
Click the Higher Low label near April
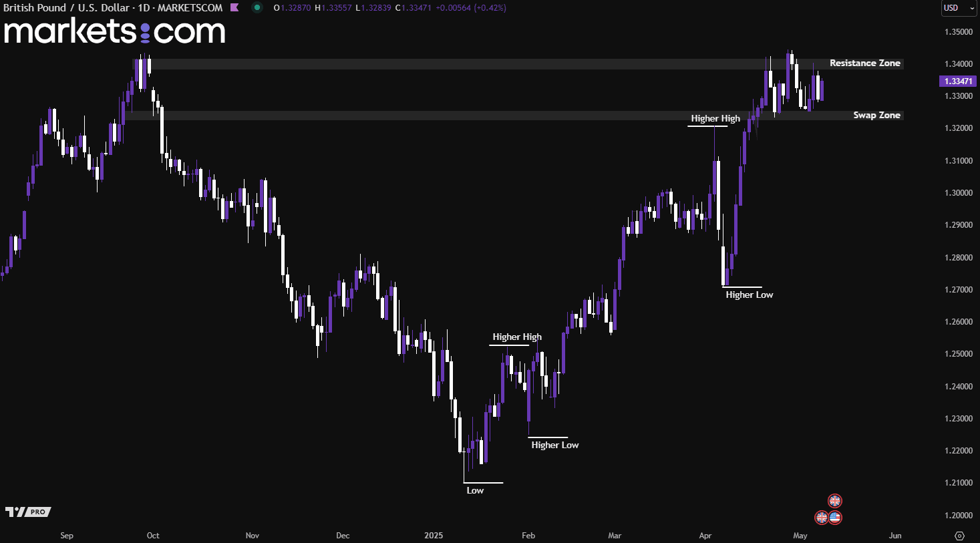click(749, 295)
